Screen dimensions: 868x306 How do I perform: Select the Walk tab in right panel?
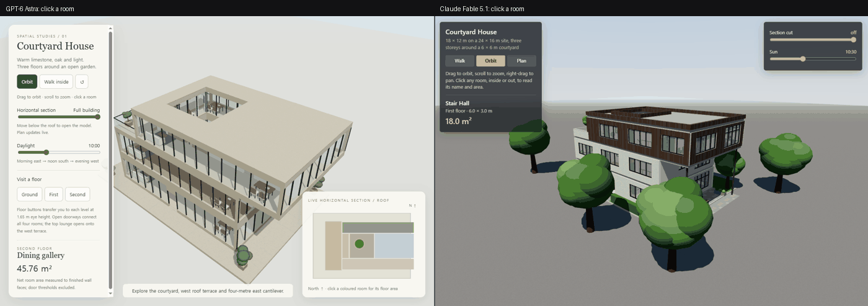460,61
